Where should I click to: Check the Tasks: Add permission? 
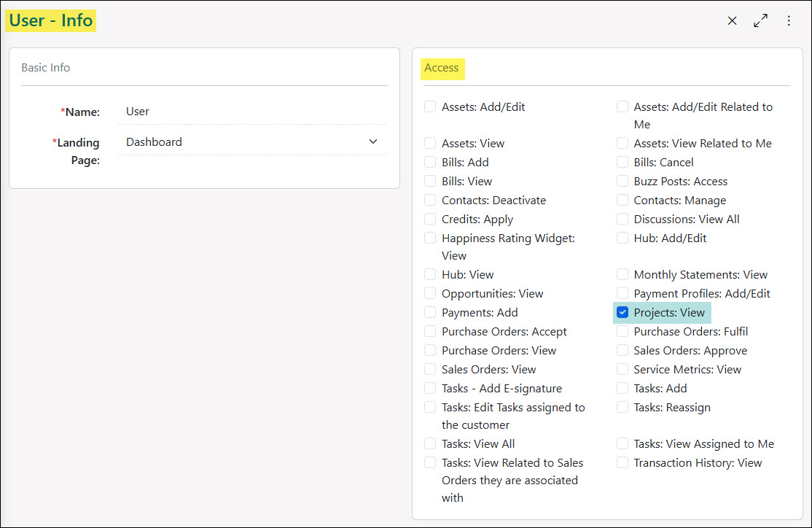coord(622,388)
